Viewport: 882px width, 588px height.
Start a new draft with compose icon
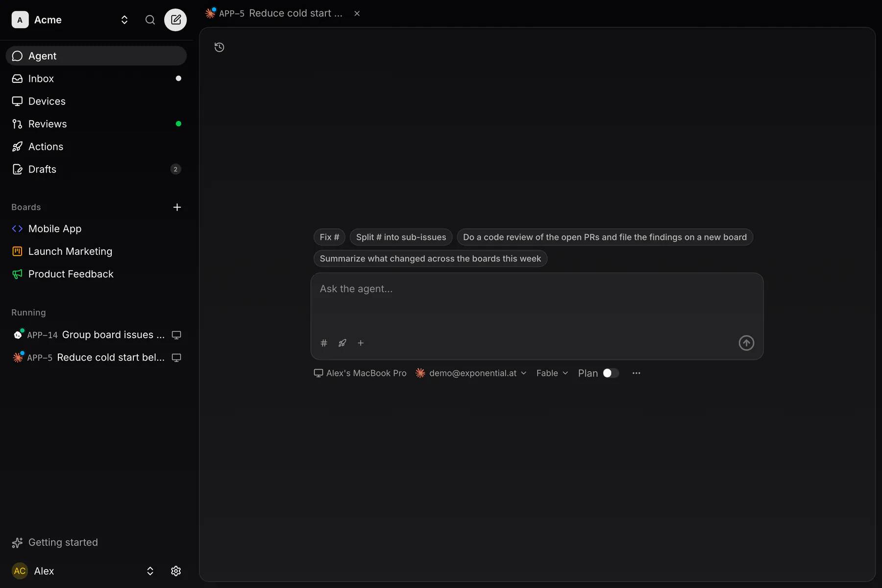point(175,20)
